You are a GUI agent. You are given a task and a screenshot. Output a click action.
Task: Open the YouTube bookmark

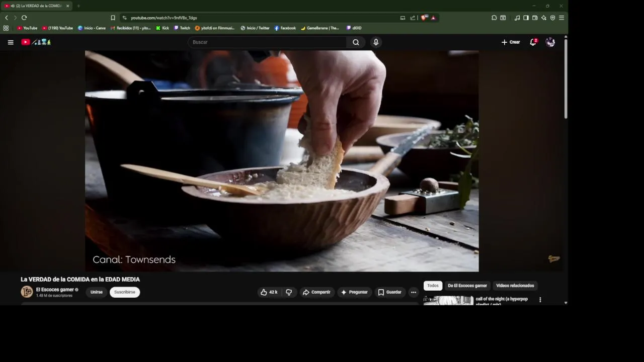coord(27,28)
